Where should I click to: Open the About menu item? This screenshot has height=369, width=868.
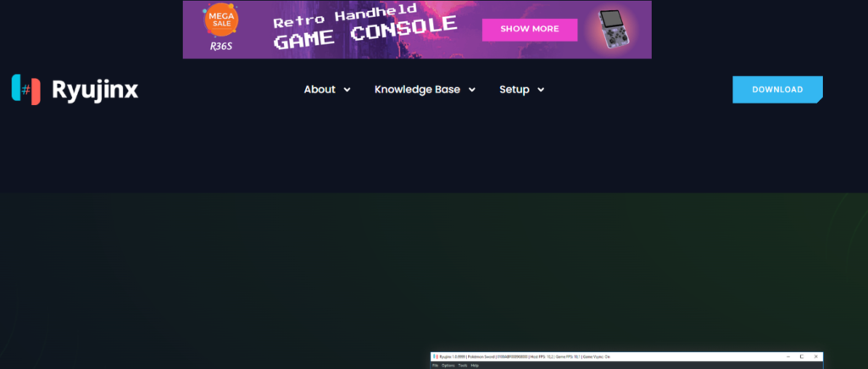320,89
